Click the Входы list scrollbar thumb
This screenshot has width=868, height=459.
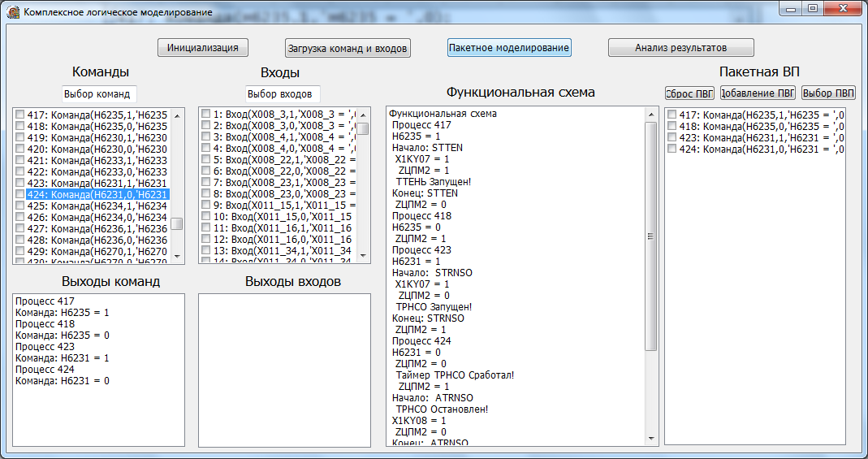coord(363,128)
